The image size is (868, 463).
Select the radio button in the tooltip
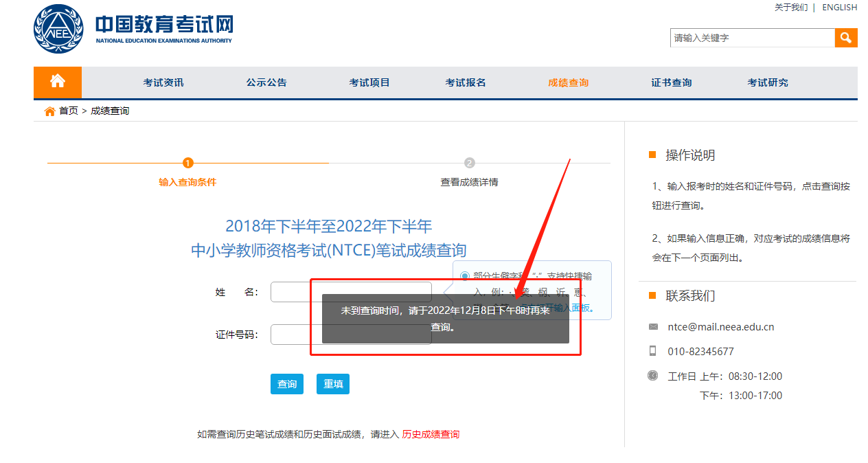coord(465,276)
